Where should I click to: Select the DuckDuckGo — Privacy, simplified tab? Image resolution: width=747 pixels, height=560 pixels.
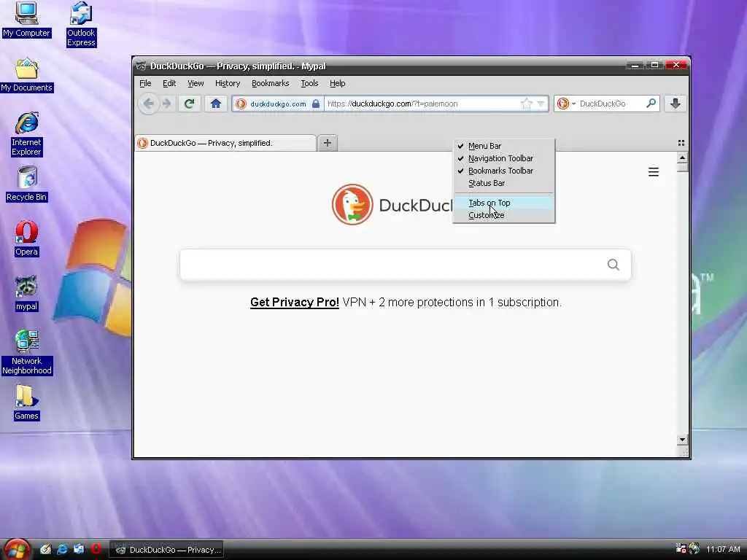pyautogui.click(x=225, y=143)
